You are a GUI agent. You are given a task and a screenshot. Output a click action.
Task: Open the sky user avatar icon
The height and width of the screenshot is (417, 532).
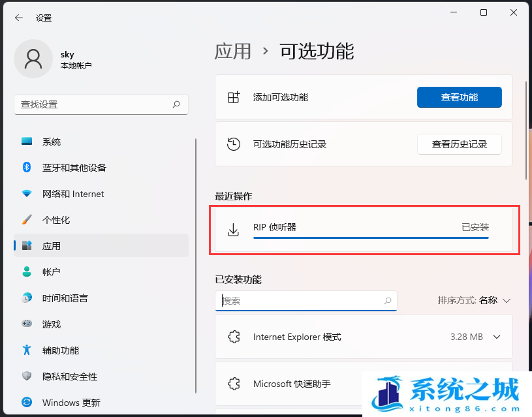pyautogui.click(x=33, y=59)
